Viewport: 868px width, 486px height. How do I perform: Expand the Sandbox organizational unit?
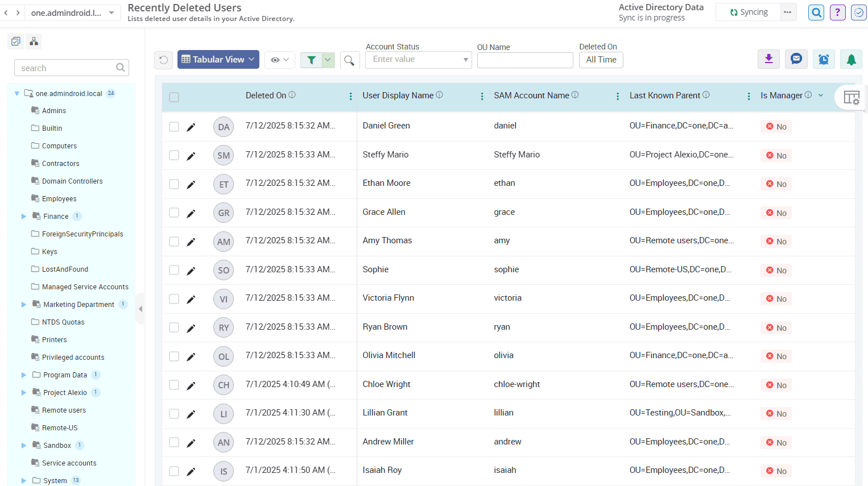(x=23, y=445)
